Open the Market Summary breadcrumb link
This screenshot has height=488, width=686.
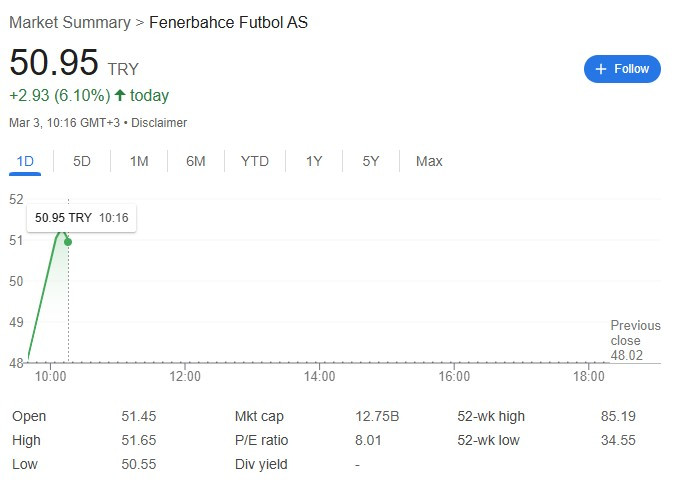(70, 22)
